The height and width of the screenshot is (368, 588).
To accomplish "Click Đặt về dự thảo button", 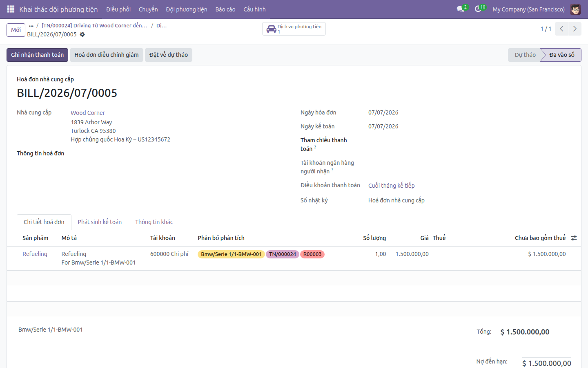I will (x=169, y=55).
